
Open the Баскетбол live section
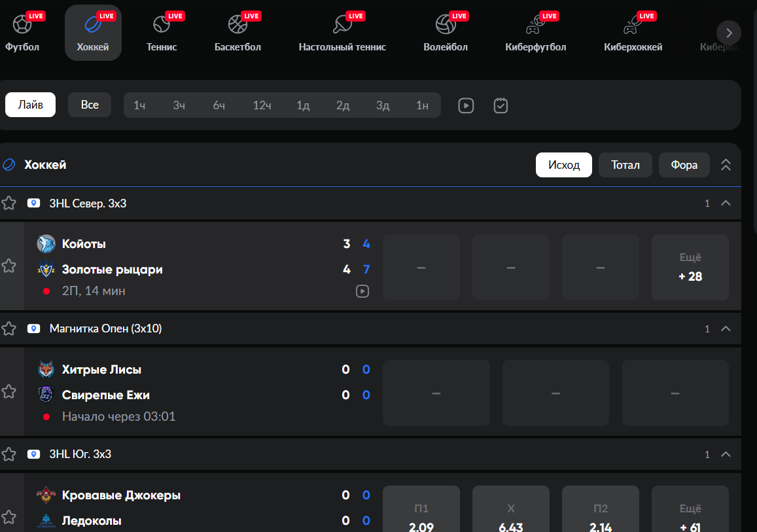(x=237, y=25)
